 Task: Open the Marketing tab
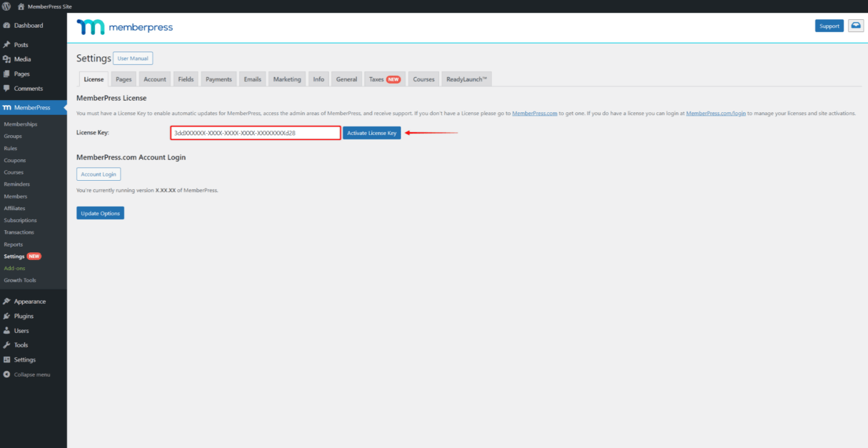tap(287, 79)
